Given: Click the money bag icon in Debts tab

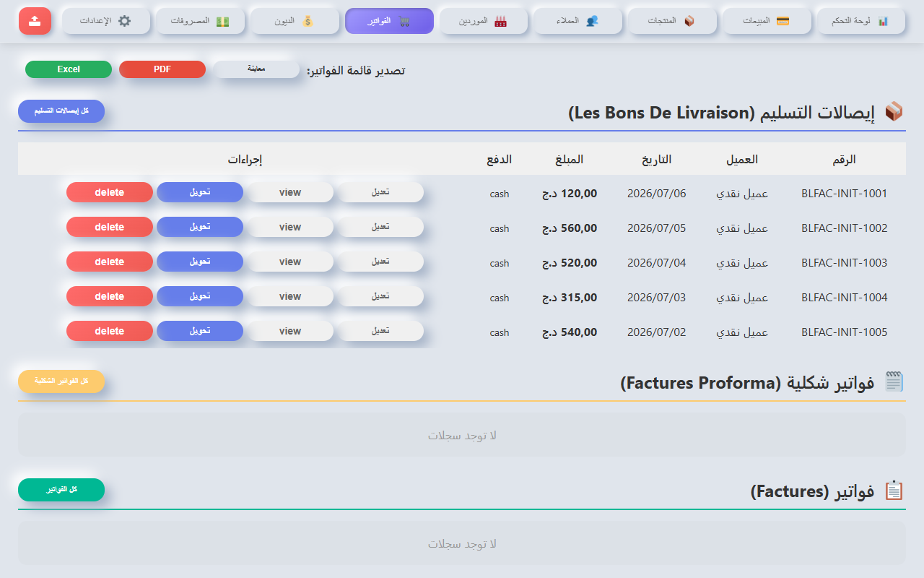Looking at the screenshot, I should coord(308,21).
